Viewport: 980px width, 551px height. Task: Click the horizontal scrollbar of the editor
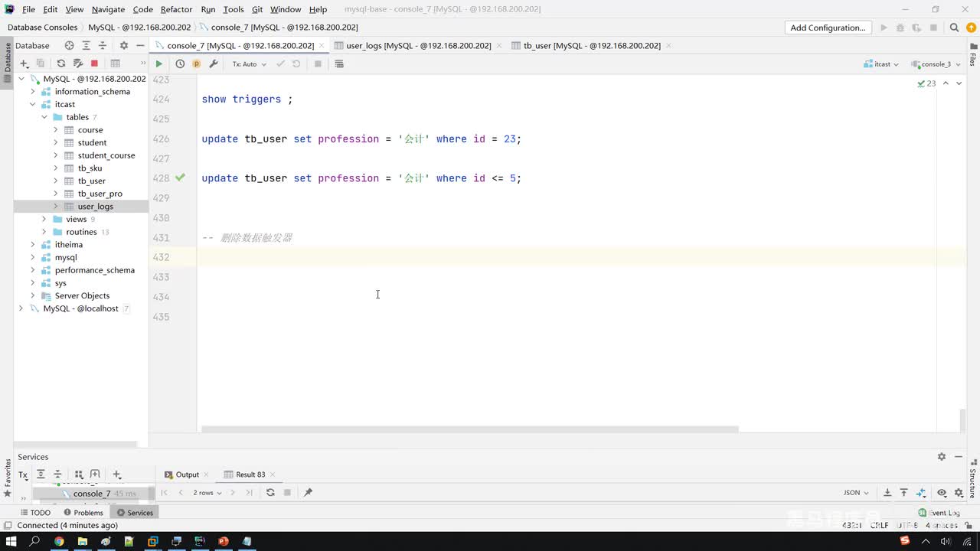pyautogui.click(x=470, y=429)
